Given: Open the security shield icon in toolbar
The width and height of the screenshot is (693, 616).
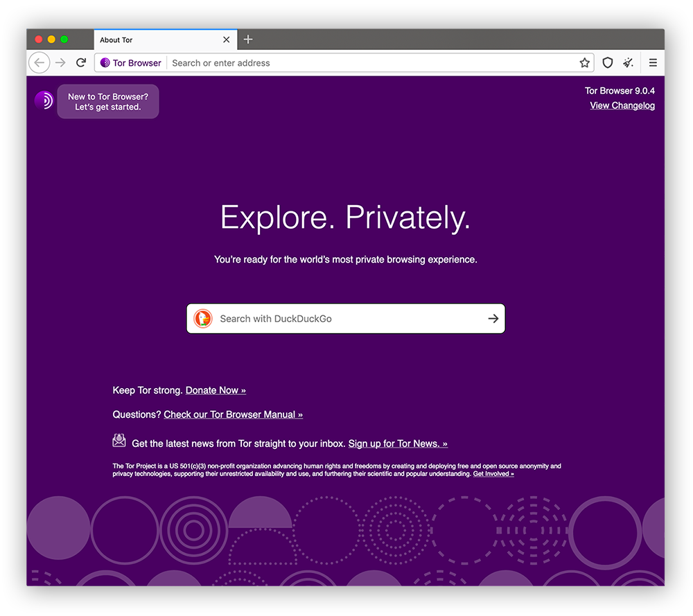Looking at the screenshot, I should coord(608,62).
